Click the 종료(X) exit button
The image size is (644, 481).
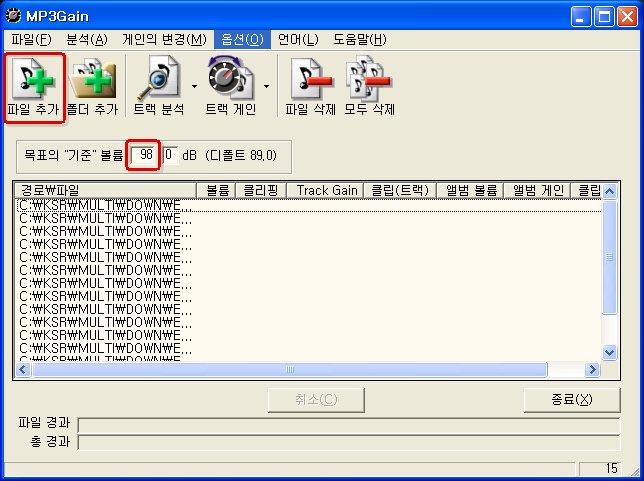pyautogui.click(x=572, y=399)
